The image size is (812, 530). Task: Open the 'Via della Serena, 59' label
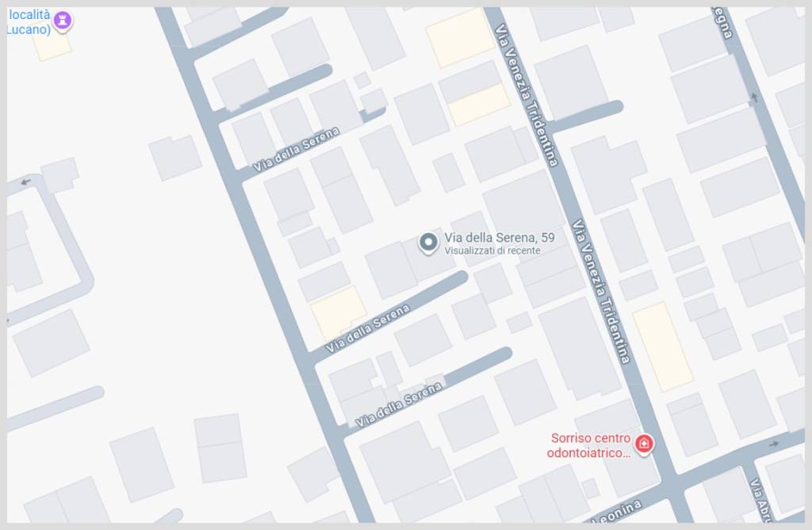coord(500,238)
